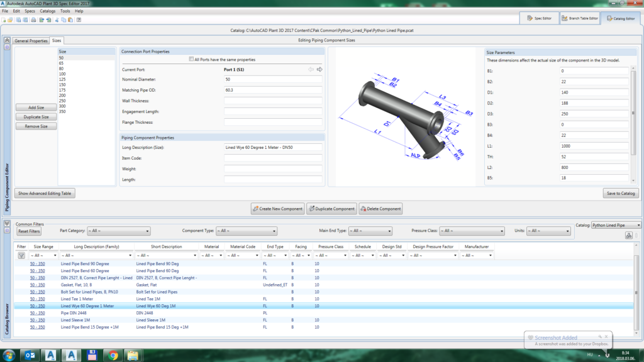Open the Main End Type dropdown
644x362 pixels.
[x=370, y=231]
